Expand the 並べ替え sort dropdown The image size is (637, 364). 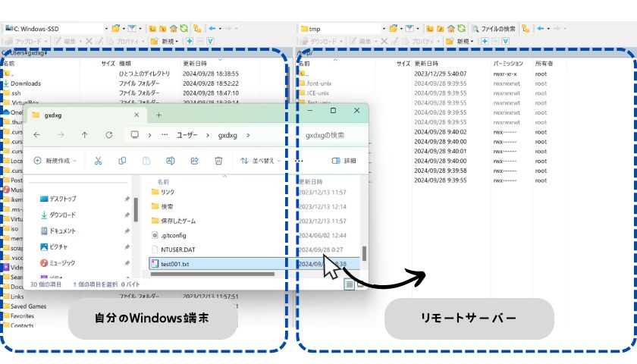point(260,161)
